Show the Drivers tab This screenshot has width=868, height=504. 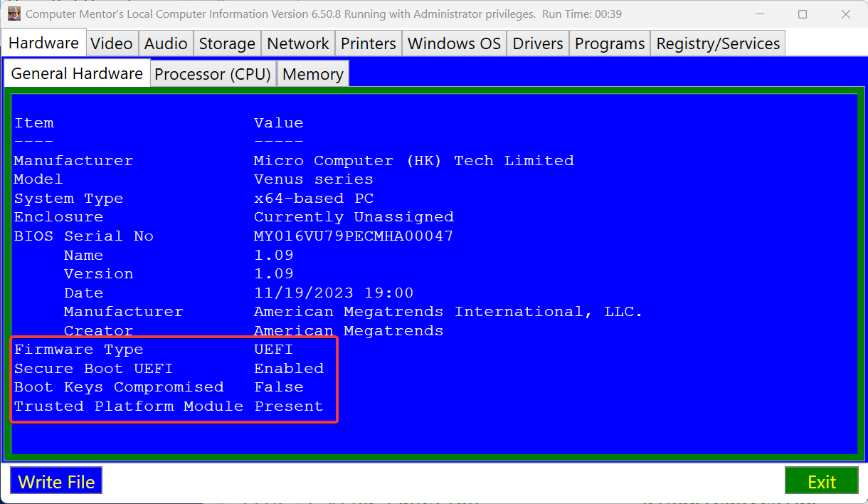pos(538,43)
